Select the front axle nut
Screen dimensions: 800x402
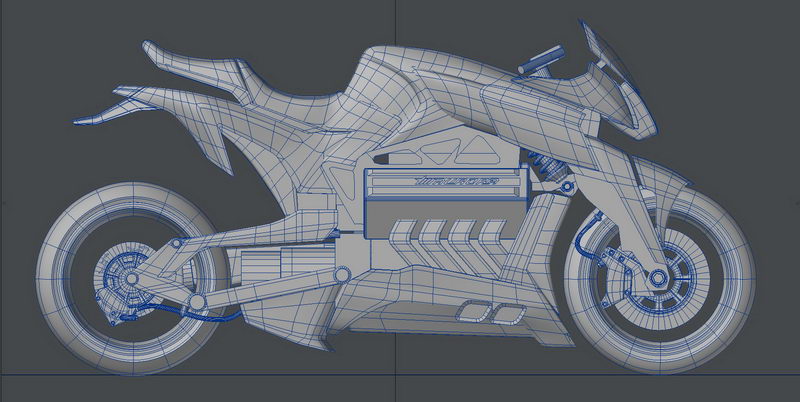click(657, 278)
